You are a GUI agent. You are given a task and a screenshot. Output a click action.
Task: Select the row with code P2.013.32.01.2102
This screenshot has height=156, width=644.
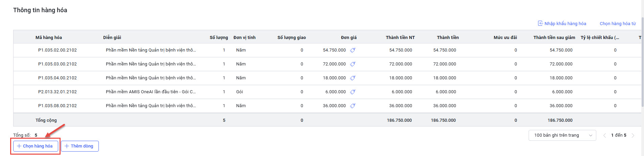(x=58, y=92)
